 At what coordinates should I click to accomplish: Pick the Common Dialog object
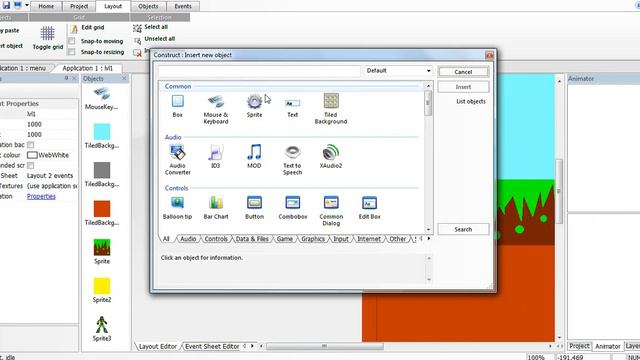tap(331, 211)
